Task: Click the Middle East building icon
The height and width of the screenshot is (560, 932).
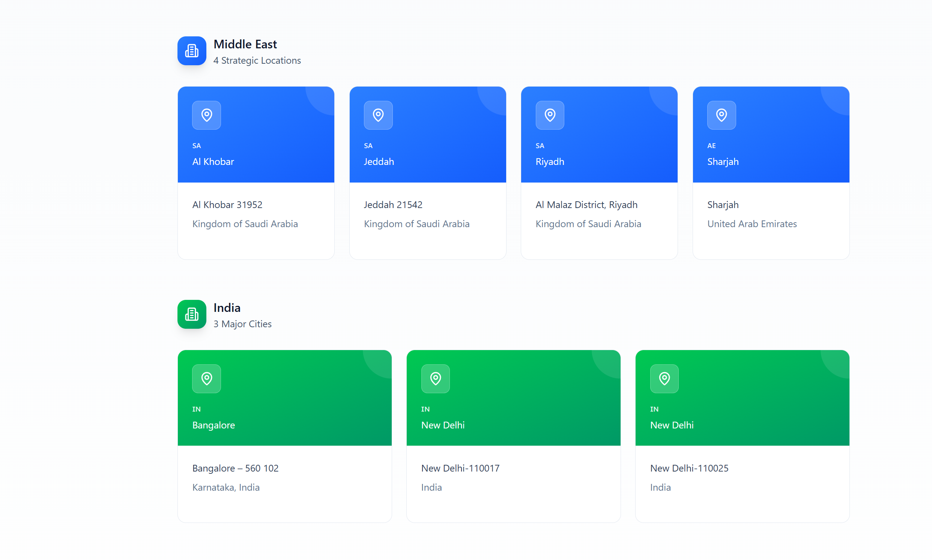Action: point(192,51)
